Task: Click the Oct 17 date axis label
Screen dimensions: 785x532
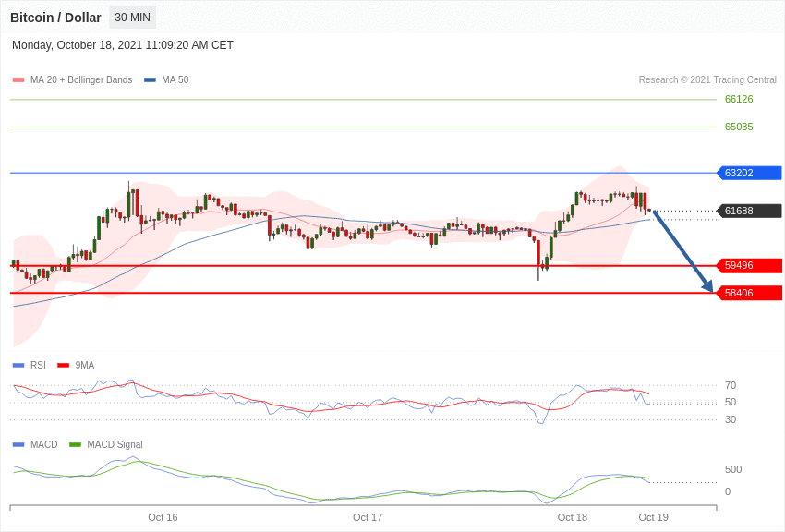Action: pyautogui.click(x=368, y=517)
